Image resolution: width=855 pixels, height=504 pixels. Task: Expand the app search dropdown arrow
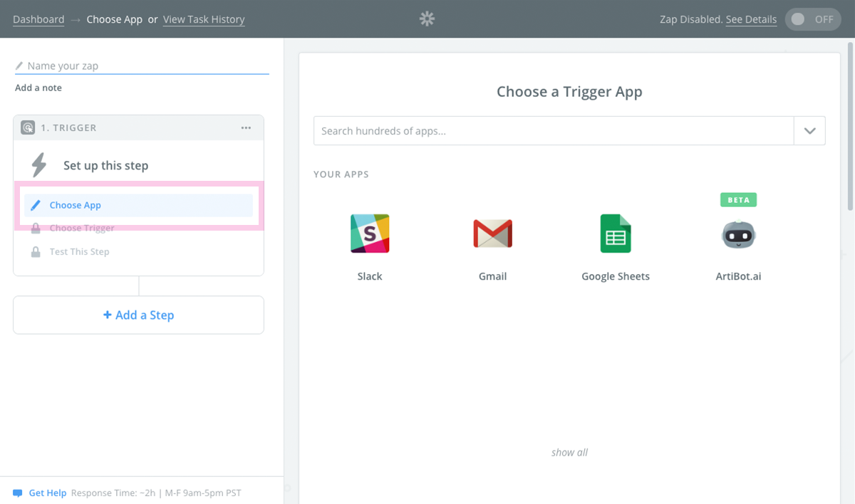[x=809, y=131]
